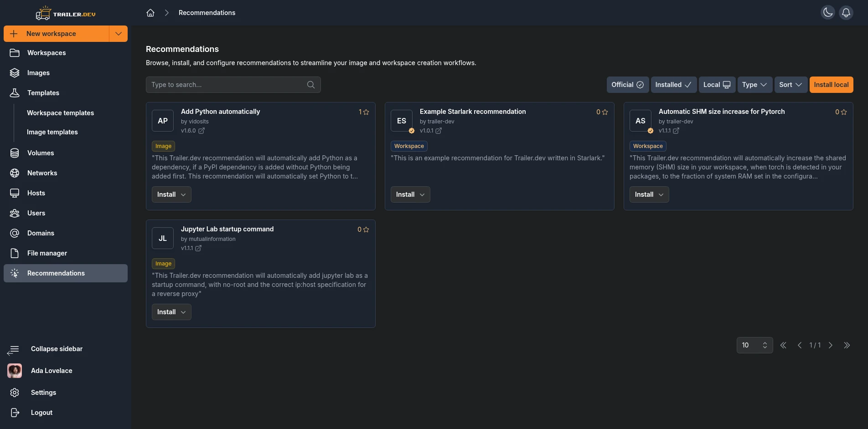Viewport: 868px width, 429px height.
Task: Open notifications bell icon
Action: pos(846,12)
